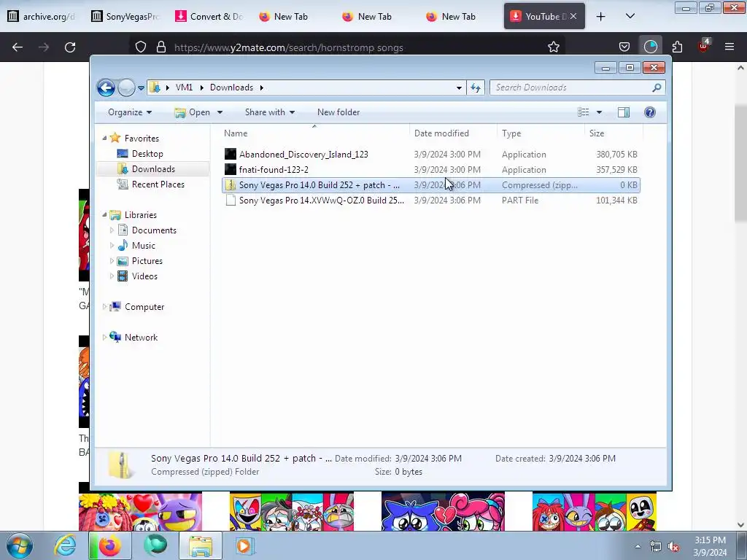Expand the Computer node
747x560 pixels.
pyautogui.click(x=104, y=307)
